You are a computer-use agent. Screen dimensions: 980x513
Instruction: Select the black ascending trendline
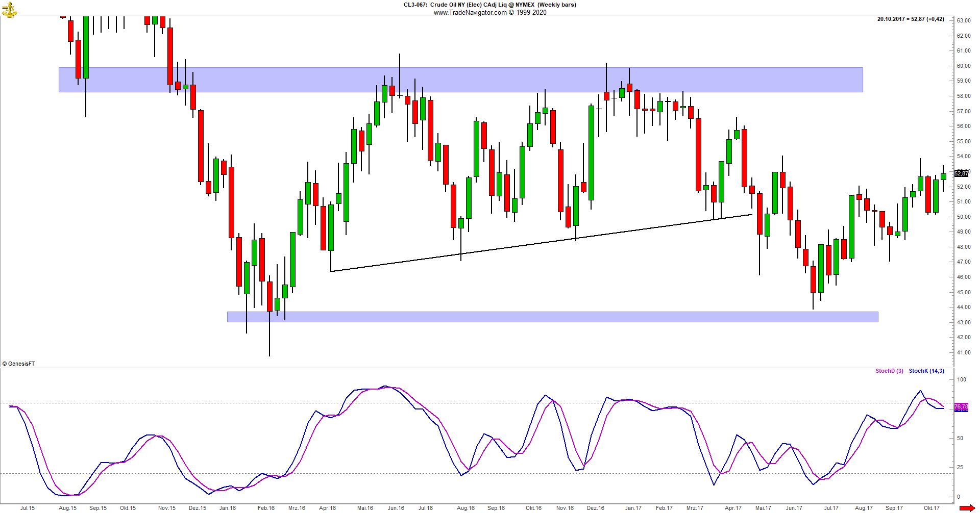coord(541,243)
